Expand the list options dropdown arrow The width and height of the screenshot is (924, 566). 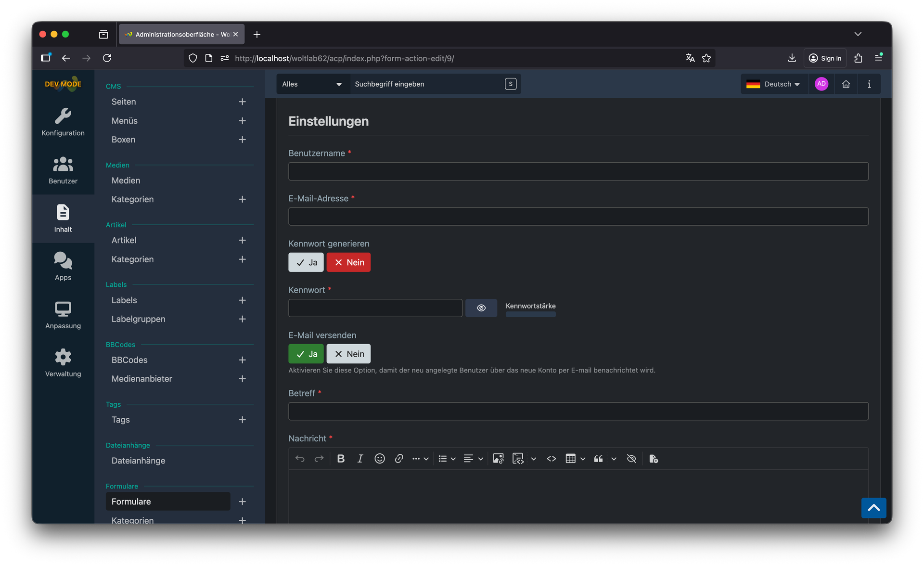pos(453,459)
